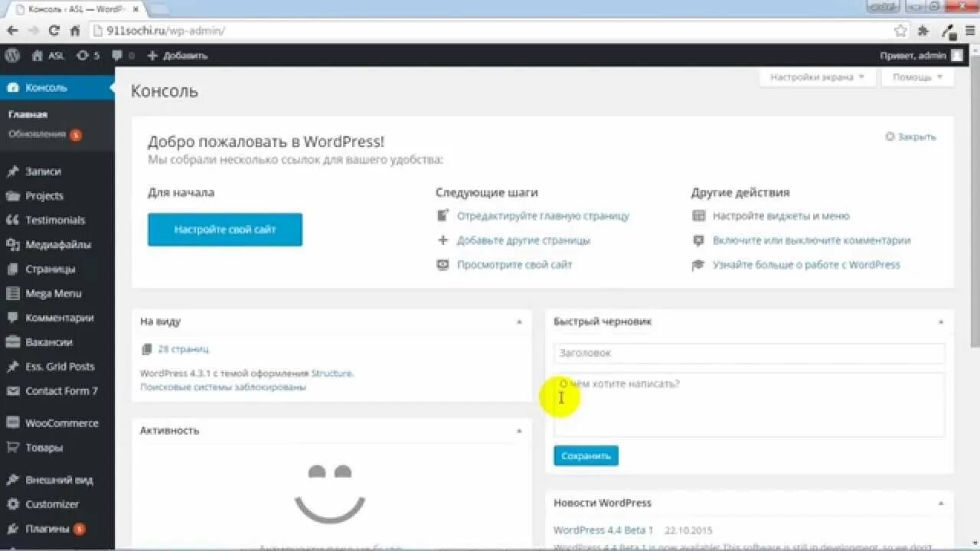Open Отредактируйте главную страницу link
The image size is (980, 551).
pos(543,216)
